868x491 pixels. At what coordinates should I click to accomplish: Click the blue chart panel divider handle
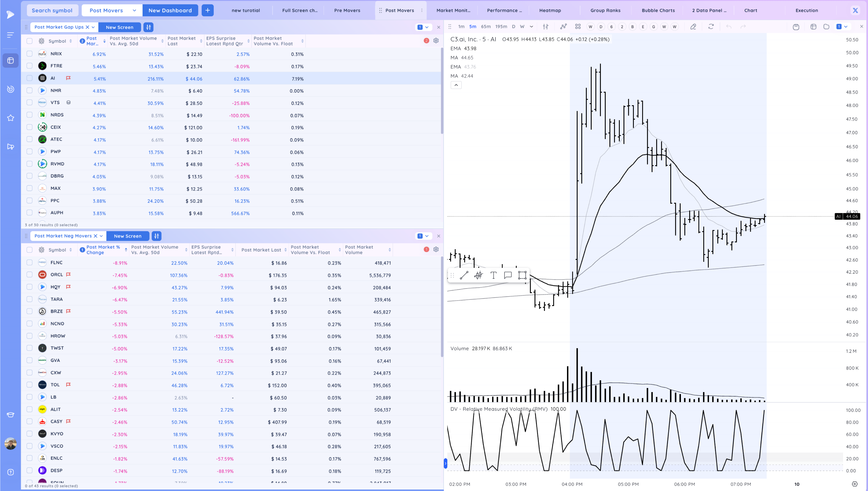pos(445,464)
